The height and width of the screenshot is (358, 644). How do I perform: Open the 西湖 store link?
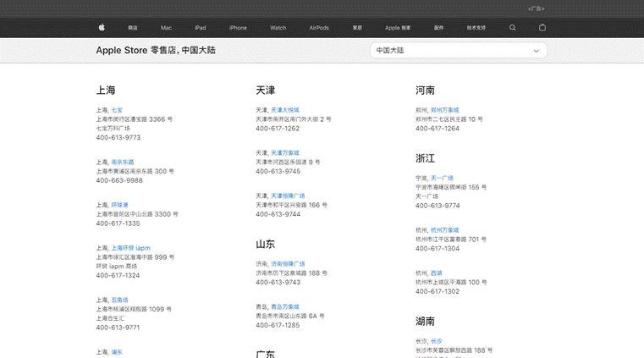[x=437, y=273]
